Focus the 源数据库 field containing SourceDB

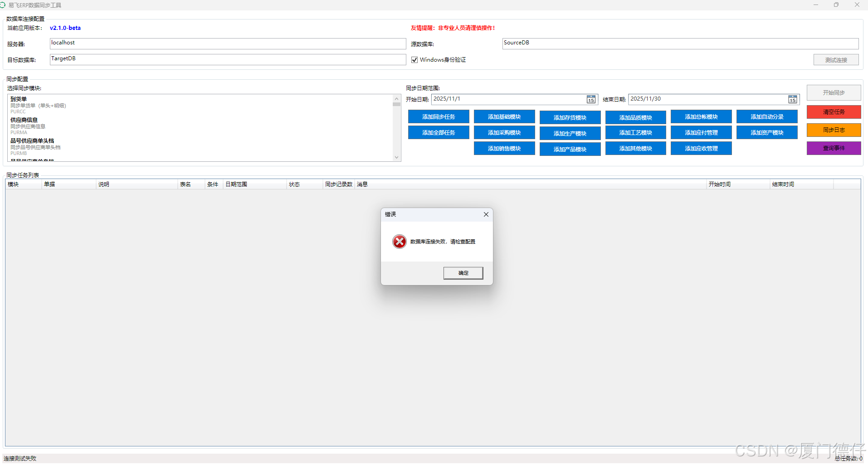tap(680, 44)
